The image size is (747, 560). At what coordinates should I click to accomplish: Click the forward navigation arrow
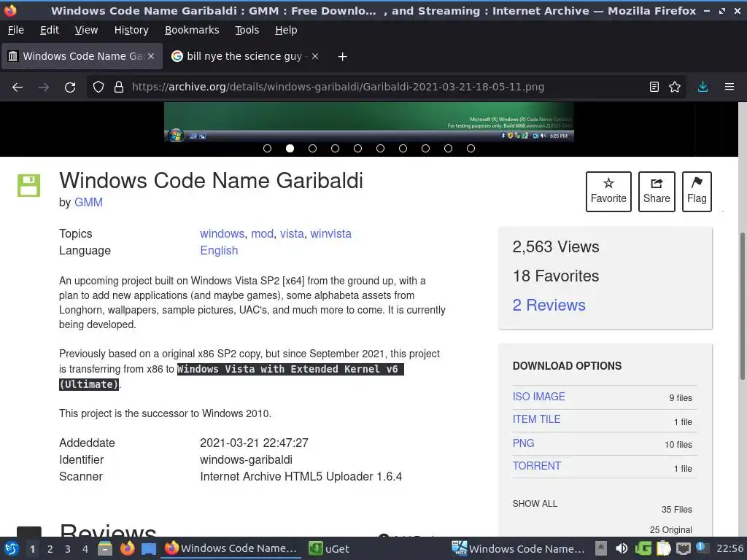click(44, 87)
